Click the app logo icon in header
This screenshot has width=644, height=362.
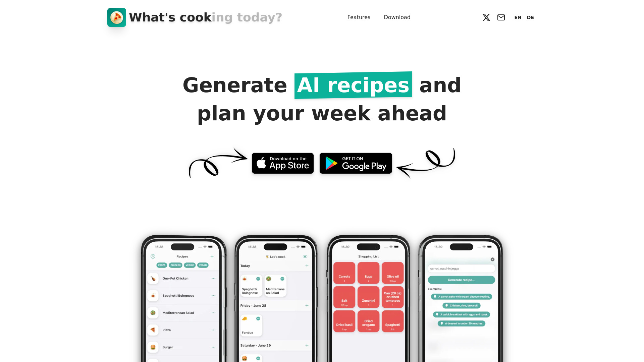tap(116, 17)
